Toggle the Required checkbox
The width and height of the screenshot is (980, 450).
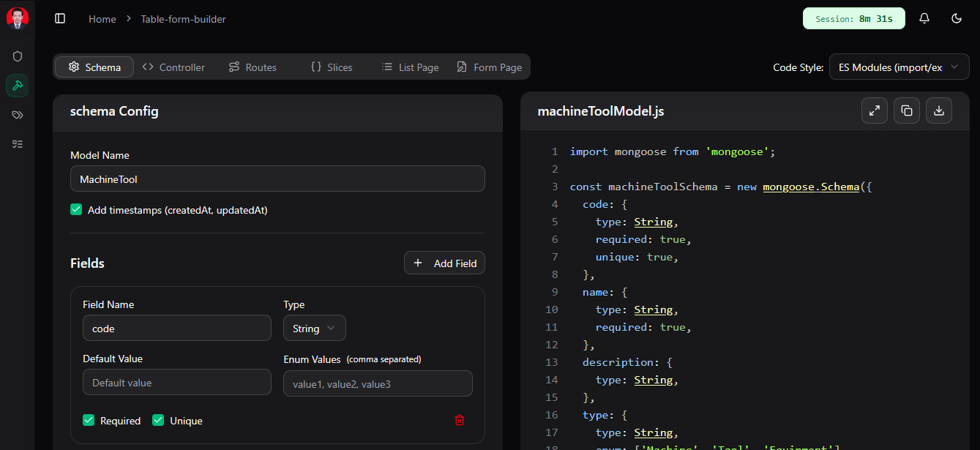(89, 420)
